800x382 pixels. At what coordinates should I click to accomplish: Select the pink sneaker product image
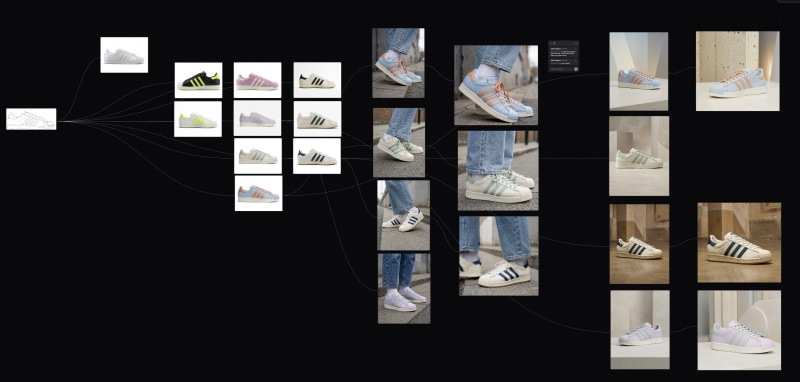(x=257, y=80)
